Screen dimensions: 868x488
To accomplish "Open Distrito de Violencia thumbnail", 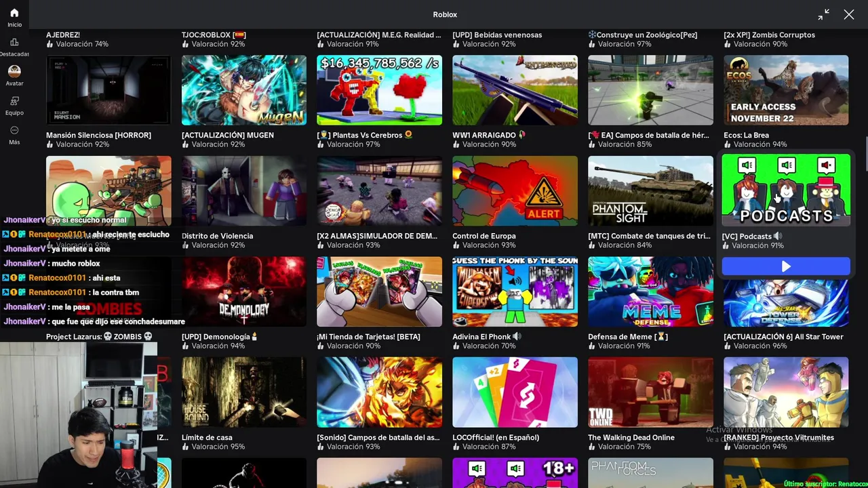I will 244,191.
